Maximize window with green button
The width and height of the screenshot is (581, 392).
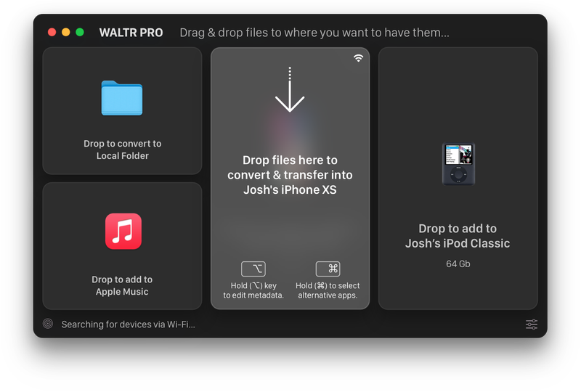click(x=80, y=32)
